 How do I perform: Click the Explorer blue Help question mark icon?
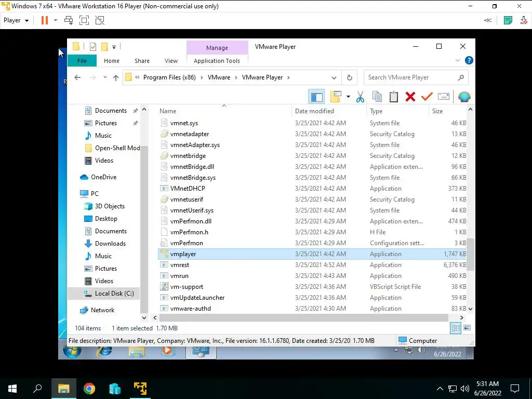tap(469, 60)
